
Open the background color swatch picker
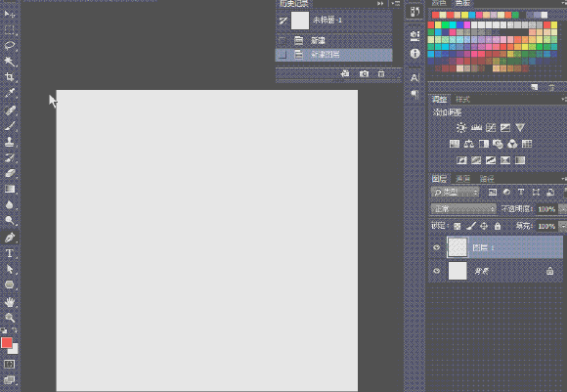click(15, 350)
